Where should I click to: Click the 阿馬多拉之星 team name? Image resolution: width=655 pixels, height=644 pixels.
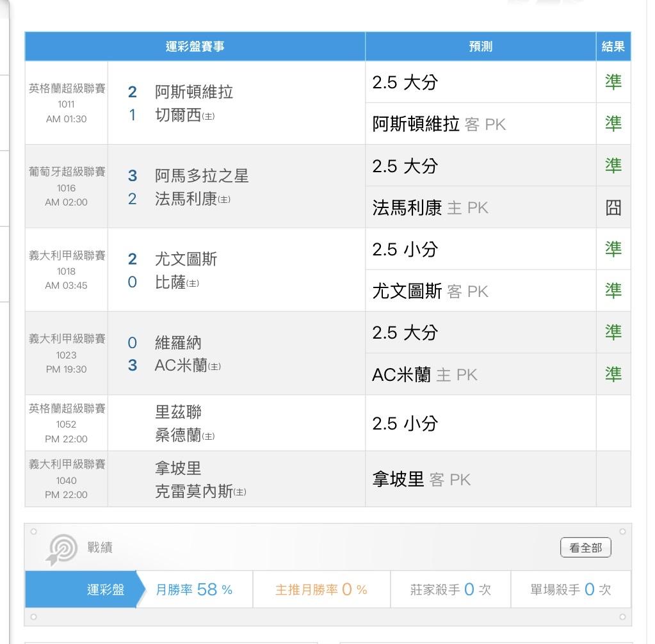pos(201,175)
